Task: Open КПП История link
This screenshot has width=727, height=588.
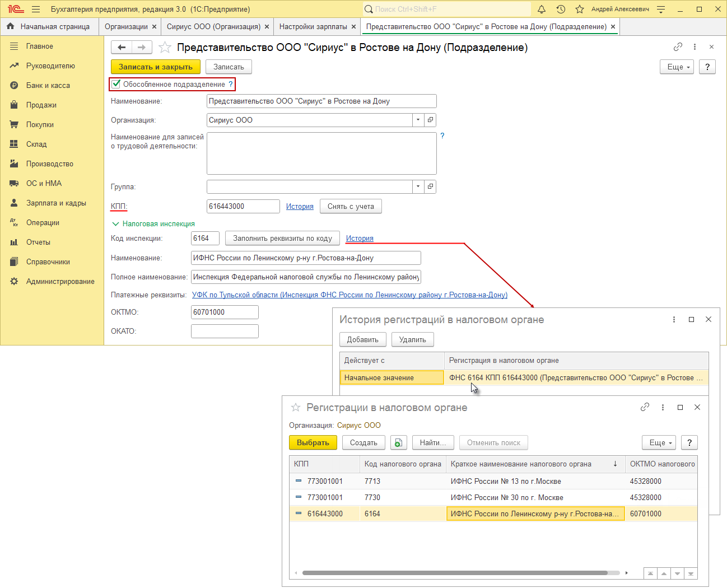Action: point(300,206)
